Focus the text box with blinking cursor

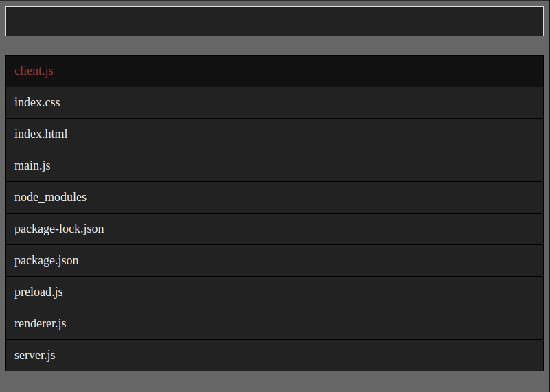275,21
